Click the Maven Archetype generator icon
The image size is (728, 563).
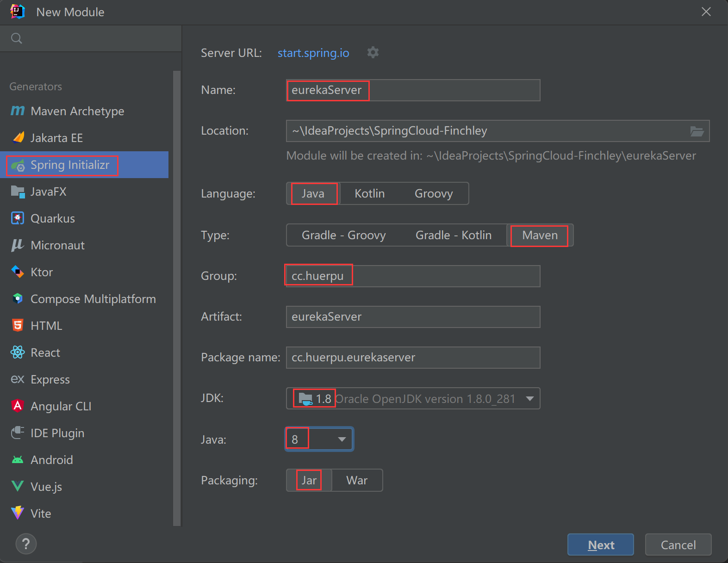pos(18,111)
